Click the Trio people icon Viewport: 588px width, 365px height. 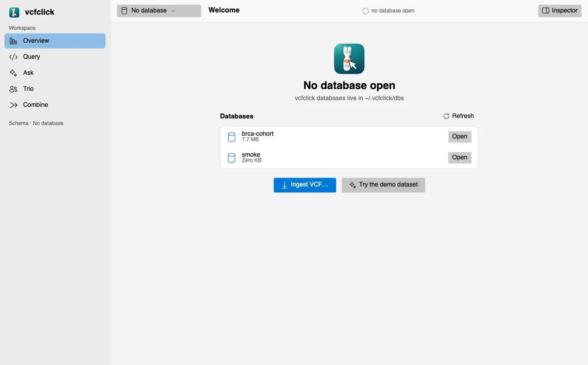tap(13, 89)
